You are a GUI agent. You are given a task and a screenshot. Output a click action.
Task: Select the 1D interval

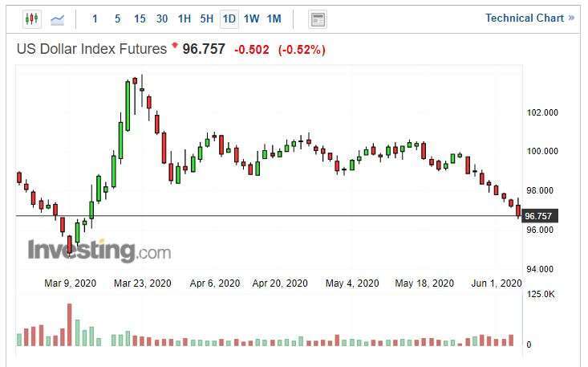tap(229, 18)
